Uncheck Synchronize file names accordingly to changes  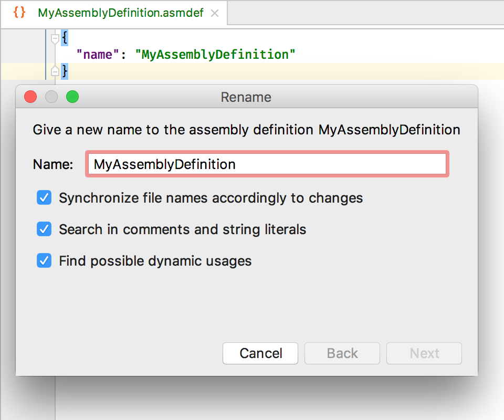44,197
